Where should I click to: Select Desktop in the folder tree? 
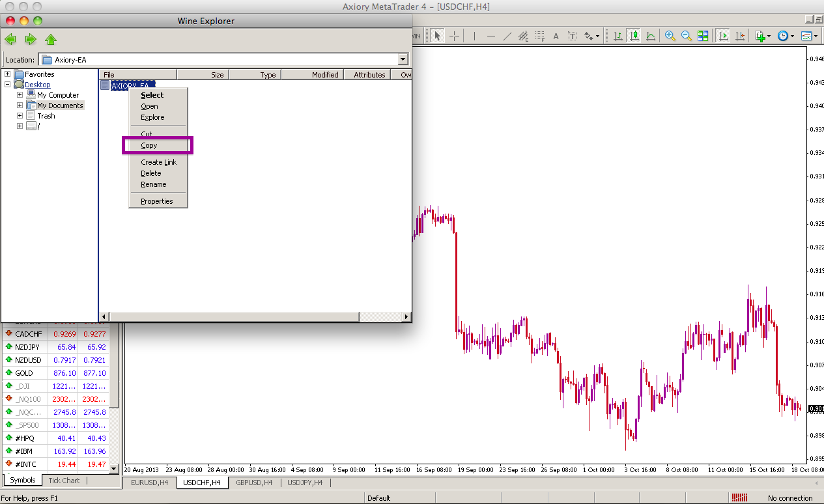37,85
